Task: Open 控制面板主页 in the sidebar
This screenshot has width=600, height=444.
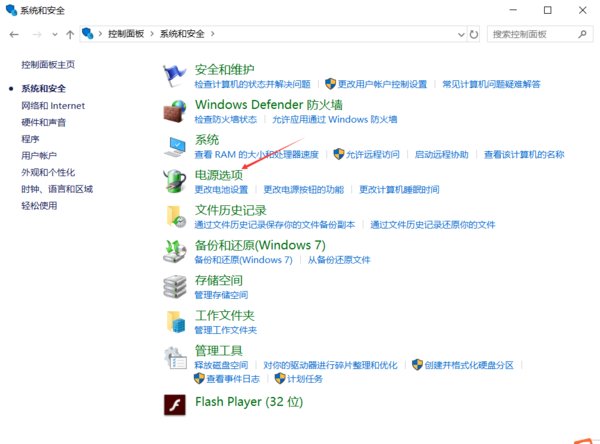Action: click(x=48, y=65)
